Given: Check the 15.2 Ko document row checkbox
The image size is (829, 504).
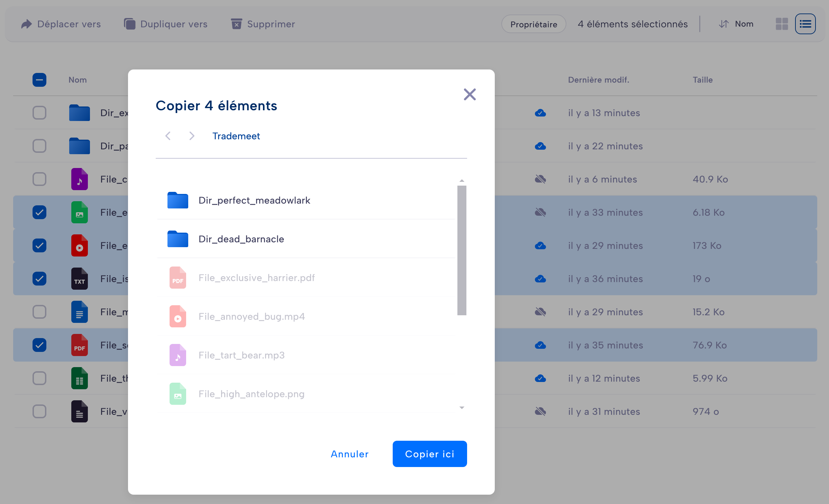Looking at the screenshot, I should click(x=39, y=312).
